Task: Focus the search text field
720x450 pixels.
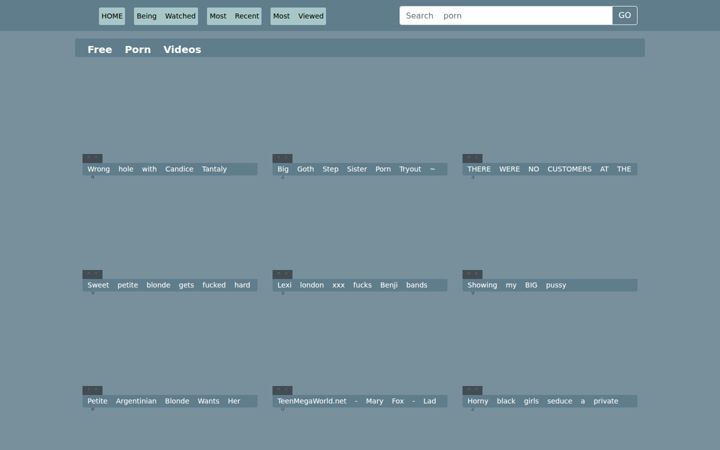Action: 506,16
